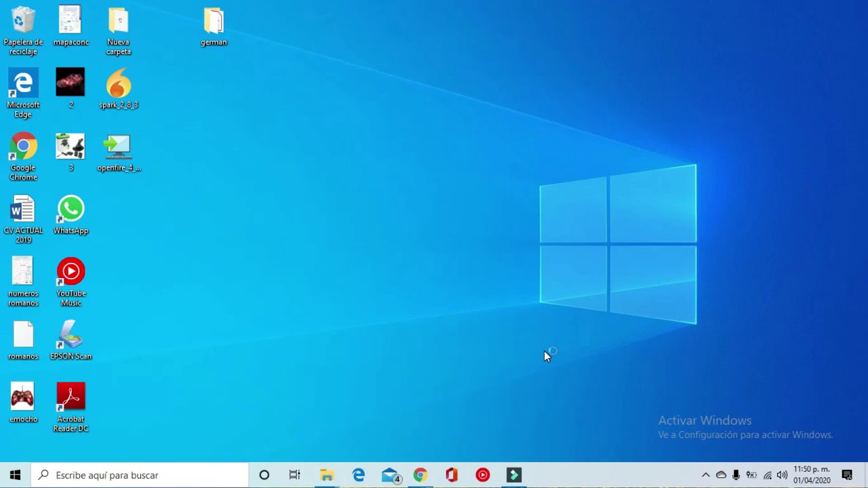Select the emocho gamepad icon
Screen dimensions: 868x488
[23, 403]
